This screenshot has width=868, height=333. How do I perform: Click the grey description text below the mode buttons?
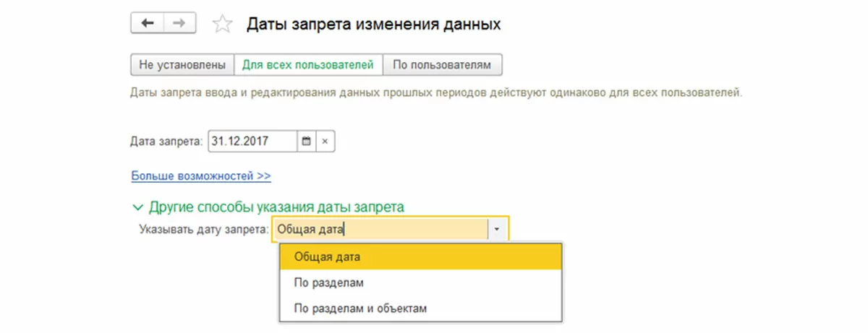[436, 93]
